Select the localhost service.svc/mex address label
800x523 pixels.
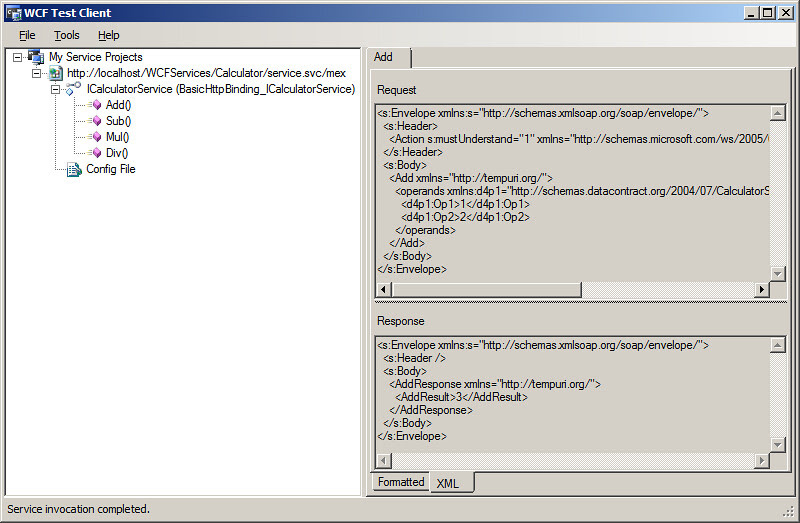pos(207,73)
